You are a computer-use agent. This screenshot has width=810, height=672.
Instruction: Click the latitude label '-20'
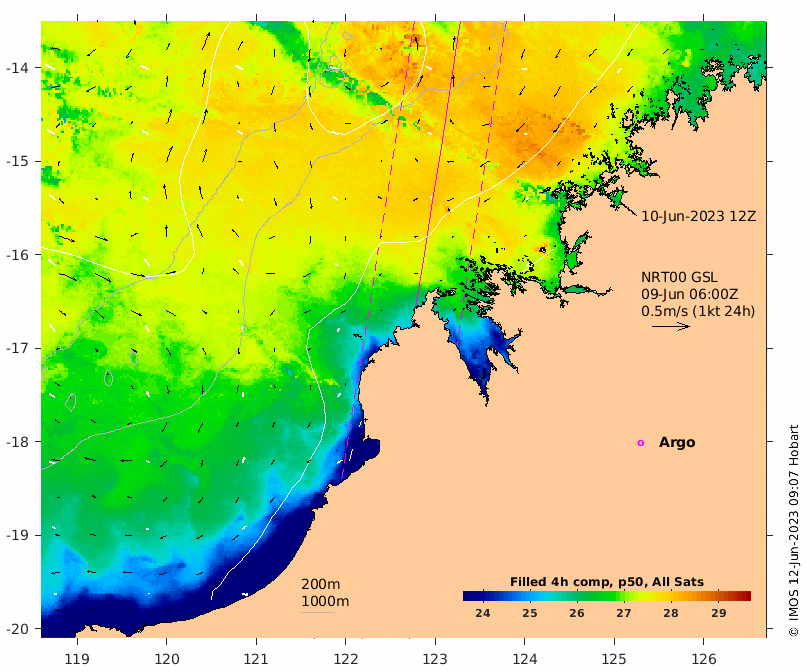[17, 629]
